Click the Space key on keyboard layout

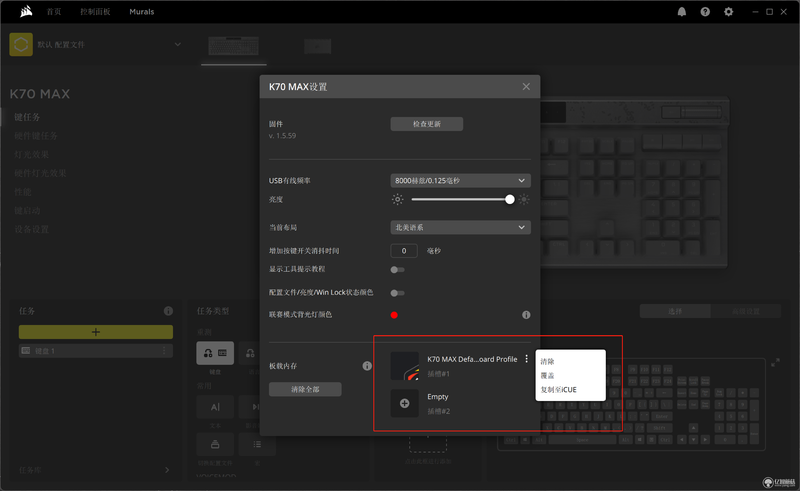tap(582, 440)
